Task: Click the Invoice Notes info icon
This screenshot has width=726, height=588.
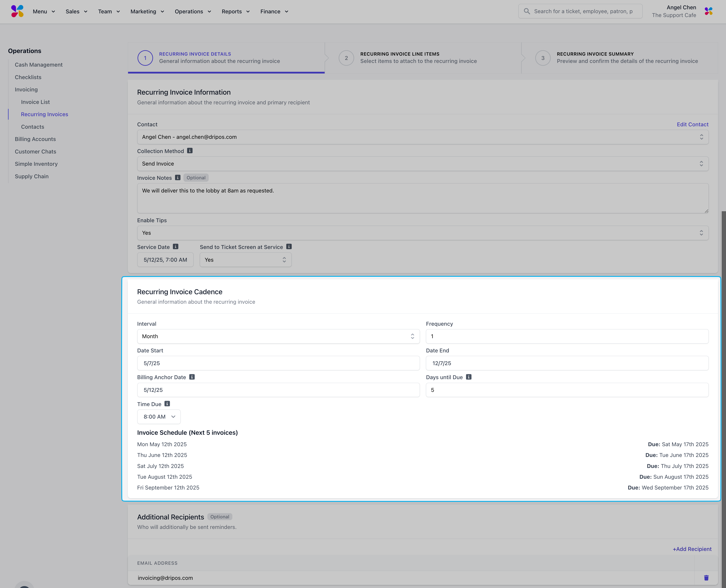Action: pos(178,177)
